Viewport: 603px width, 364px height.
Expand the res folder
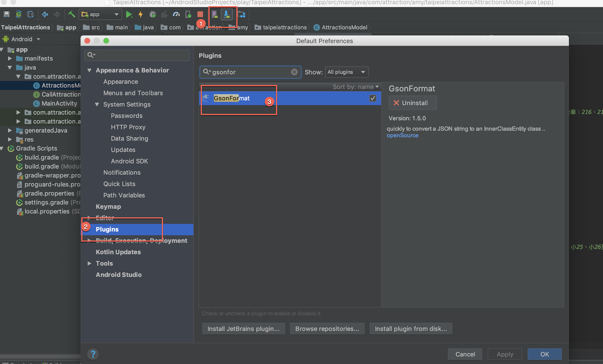click(x=10, y=140)
